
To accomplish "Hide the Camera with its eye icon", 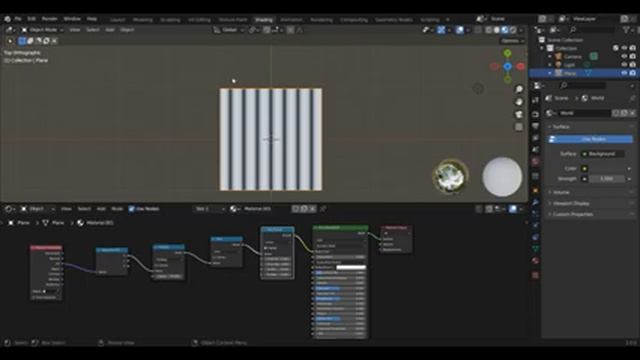I will (x=624, y=56).
